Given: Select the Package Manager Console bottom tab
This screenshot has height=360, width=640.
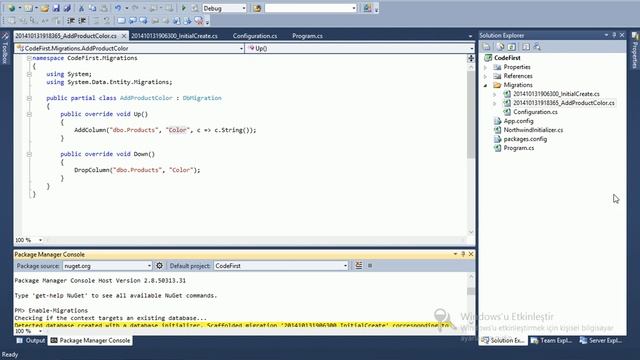Looking at the screenshot, I should (x=90, y=340).
